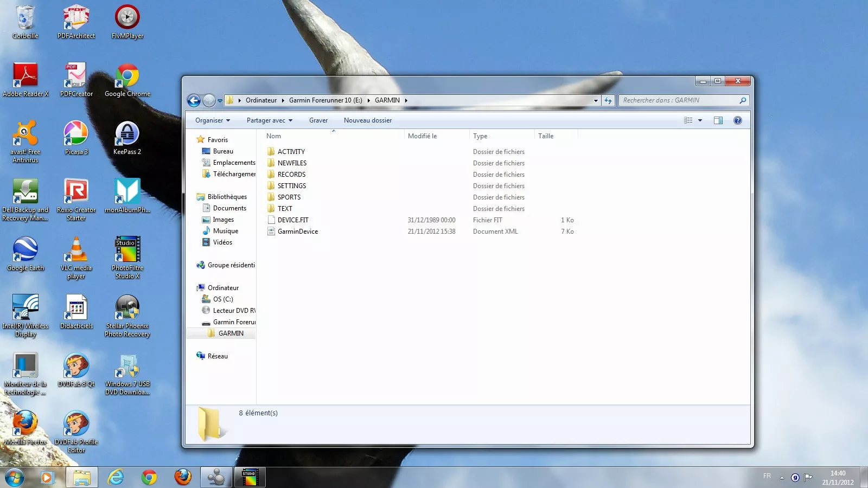This screenshot has width=868, height=488.
Task: Sort files by the Type column
Action: coord(502,136)
